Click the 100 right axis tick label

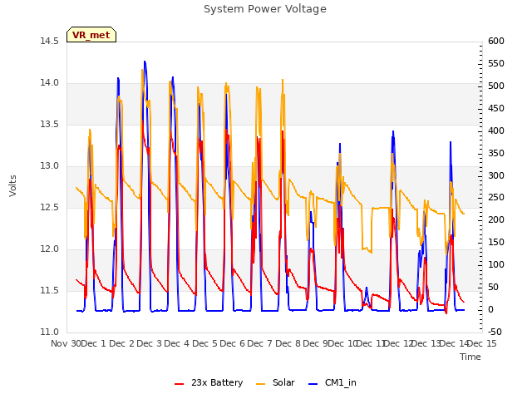coord(496,264)
